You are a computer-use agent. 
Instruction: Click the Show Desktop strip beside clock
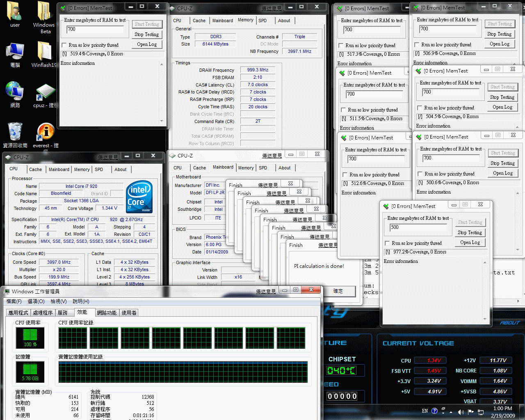click(522, 412)
